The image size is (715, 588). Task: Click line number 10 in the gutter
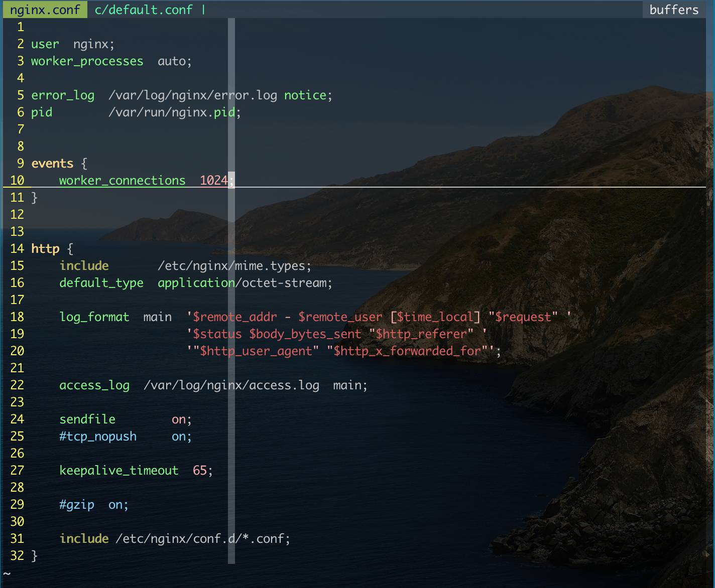[17, 181]
